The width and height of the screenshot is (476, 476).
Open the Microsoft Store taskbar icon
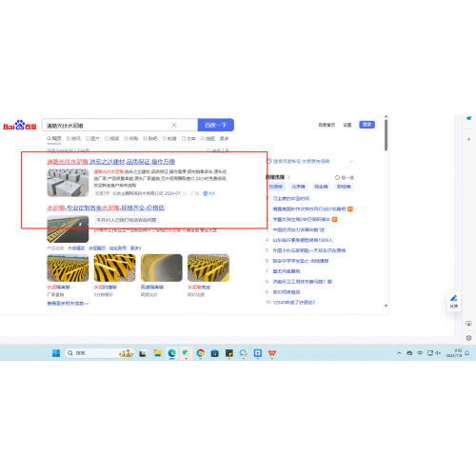coord(214,353)
